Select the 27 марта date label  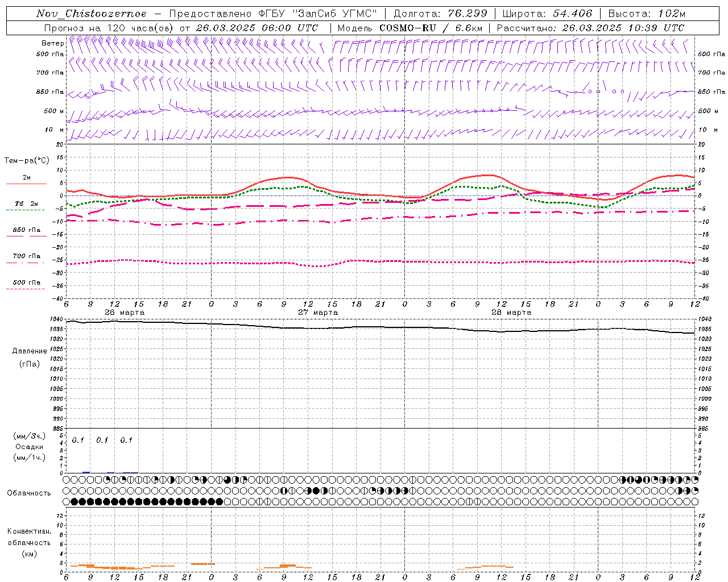click(x=318, y=313)
